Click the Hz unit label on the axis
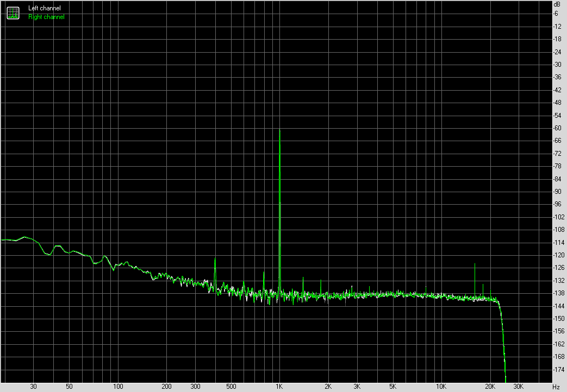The image size is (567, 392). pos(556,387)
